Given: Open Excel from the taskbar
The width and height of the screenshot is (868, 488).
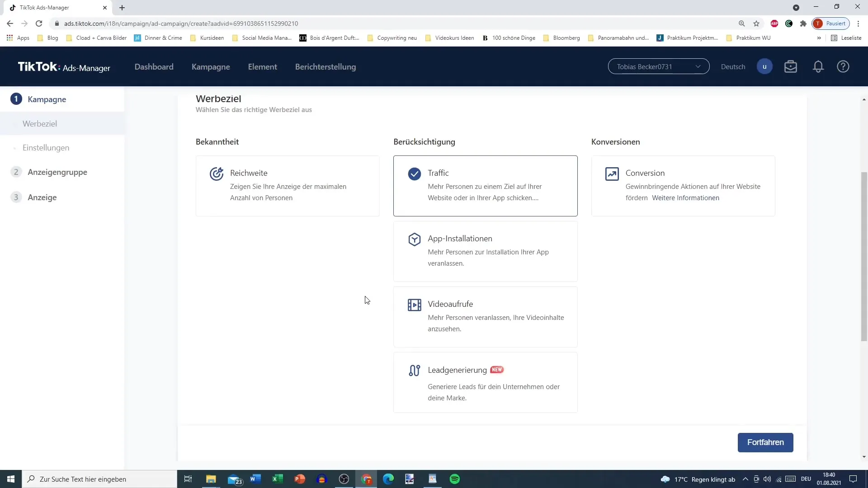Looking at the screenshot, I should tap(278, 479).
